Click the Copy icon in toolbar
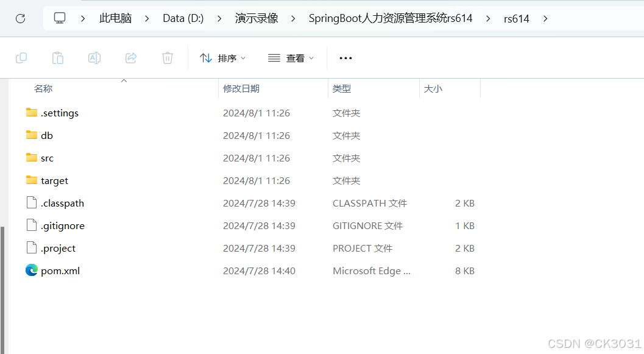Screen dimensions: 644x354 pos(21,58)
